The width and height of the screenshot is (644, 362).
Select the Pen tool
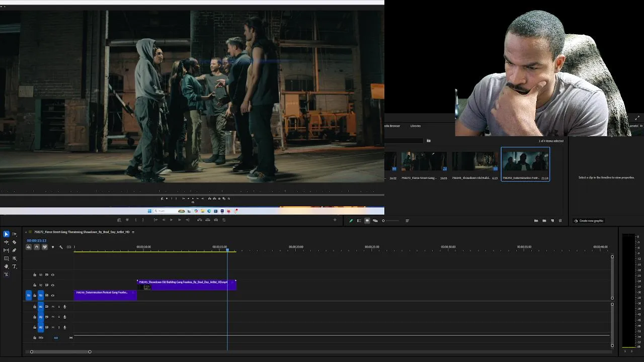pyautogui.click(x=14, y=250)
